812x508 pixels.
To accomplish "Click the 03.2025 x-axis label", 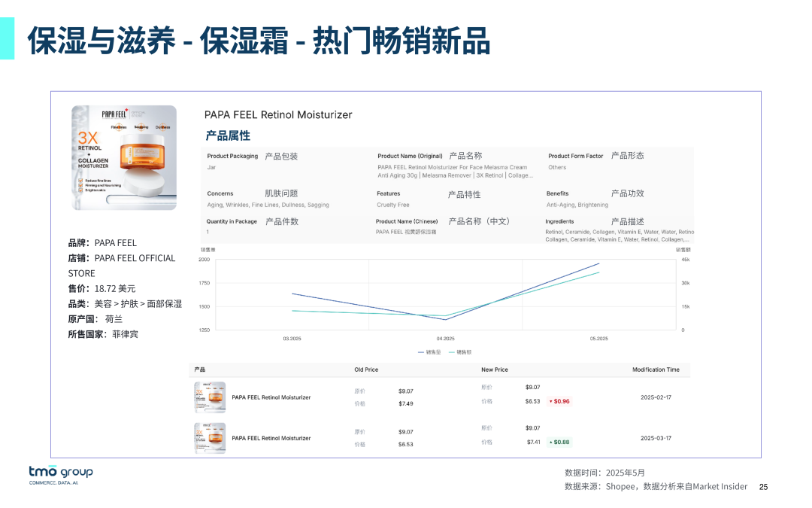I will point(292,339).
